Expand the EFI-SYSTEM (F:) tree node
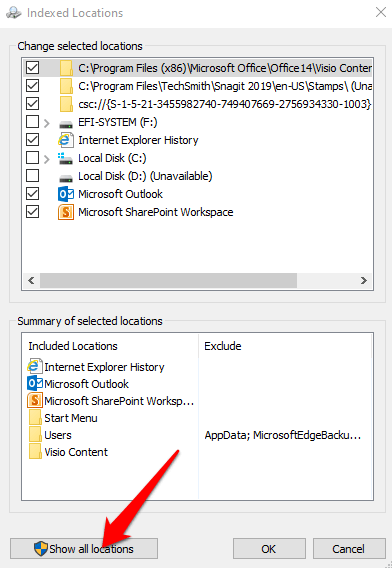This screenshot has height=568, width=392. [x=46, y=123]
